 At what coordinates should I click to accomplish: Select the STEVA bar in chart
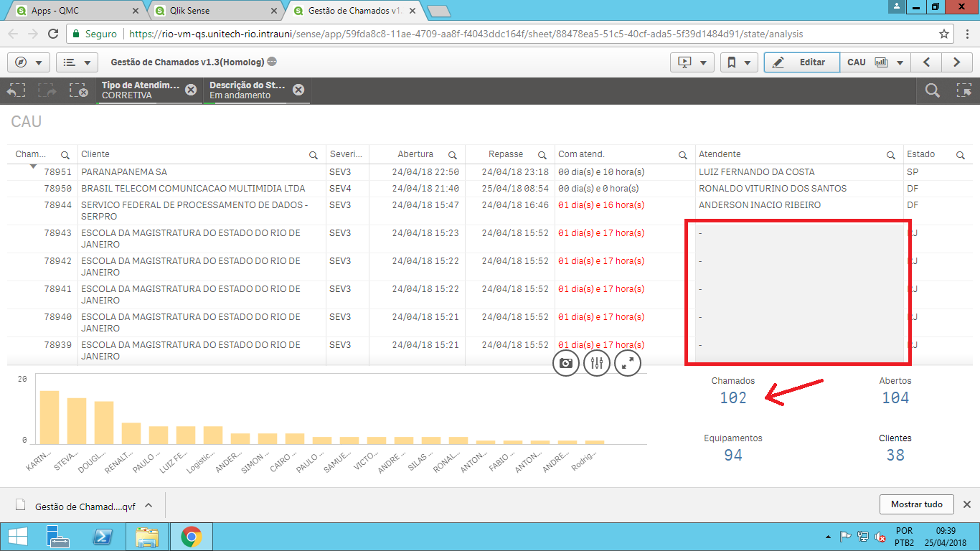77,421
